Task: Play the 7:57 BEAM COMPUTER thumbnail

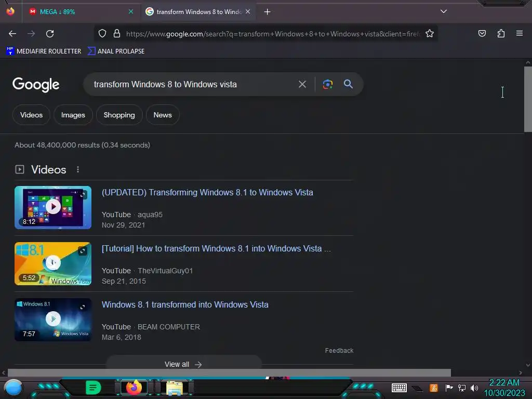Action: 53,320
